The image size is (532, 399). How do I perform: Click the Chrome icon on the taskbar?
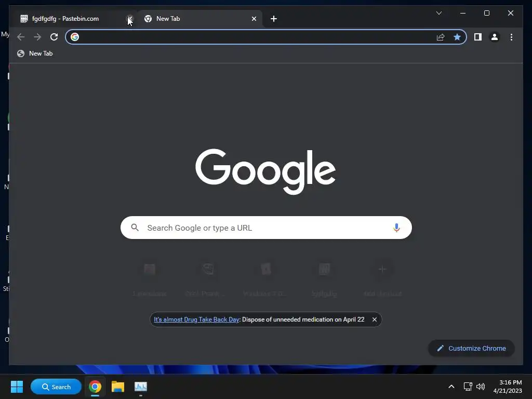(x=95, y=387)
